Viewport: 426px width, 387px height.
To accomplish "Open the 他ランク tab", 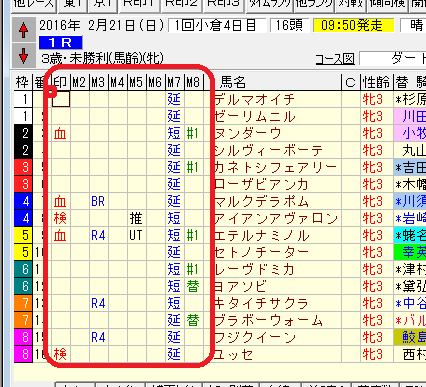I will 314,4.
